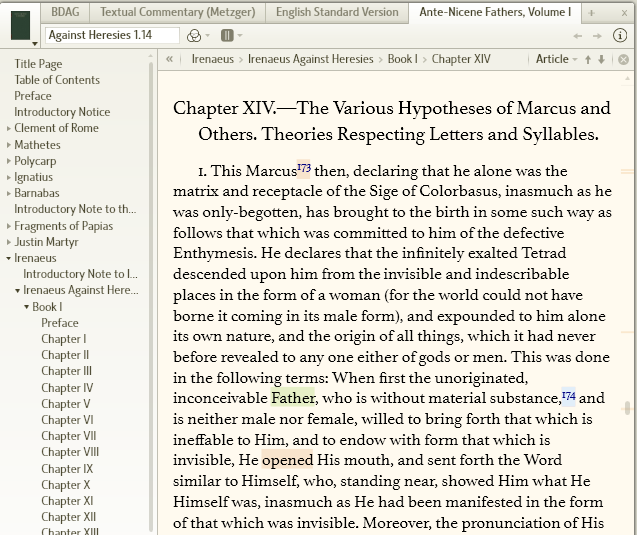Expand the Mathetes tree node
Screen dimensions: 637x535
pos(9,145)
